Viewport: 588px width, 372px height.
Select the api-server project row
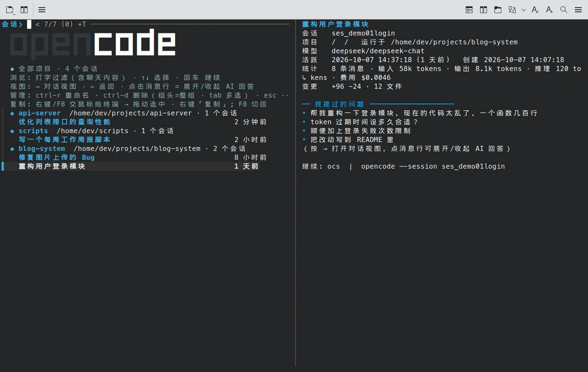point(124,113)
